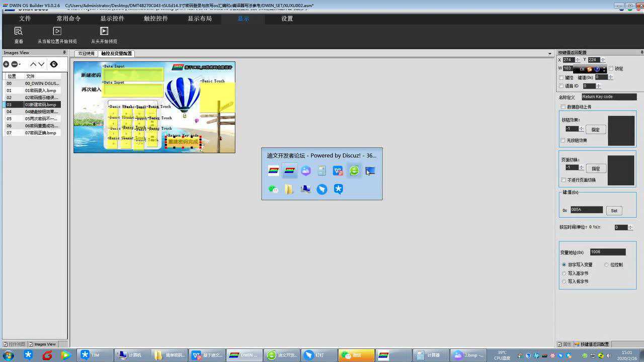Screen dimensions: 644x362
Task: Switch to the 欢迎使用 document tab
Action: (x=86, y=53)
